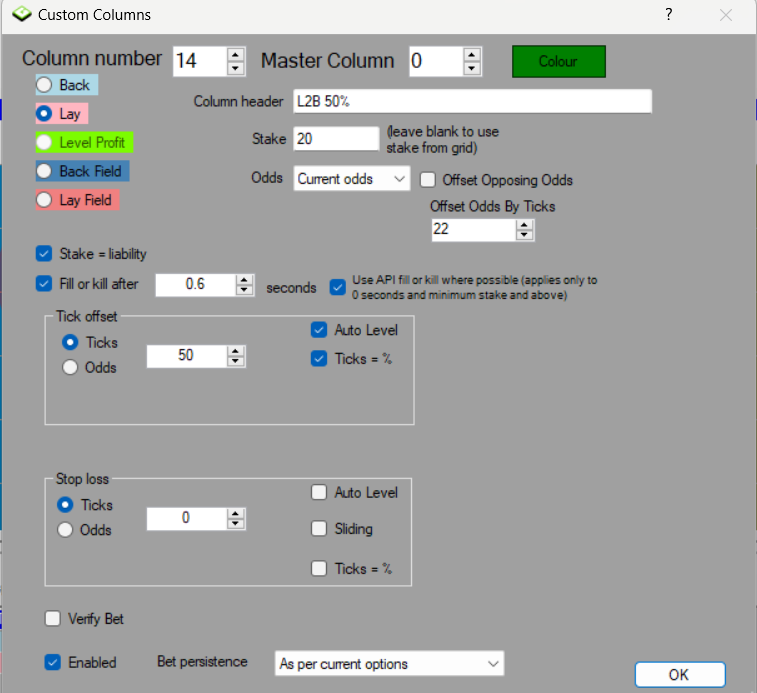
Task: Enable Offset Opposing Odds checkbox
Action: (427, 180)
